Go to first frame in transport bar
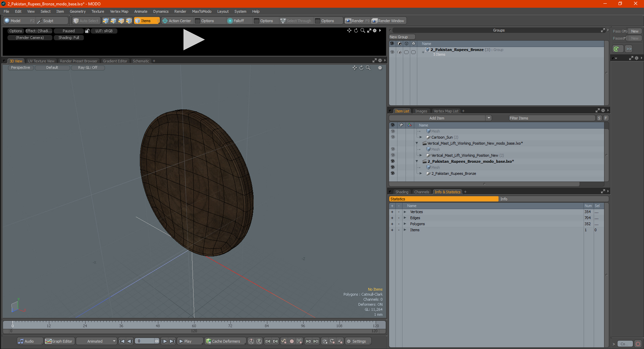 (x=122, y=341)
